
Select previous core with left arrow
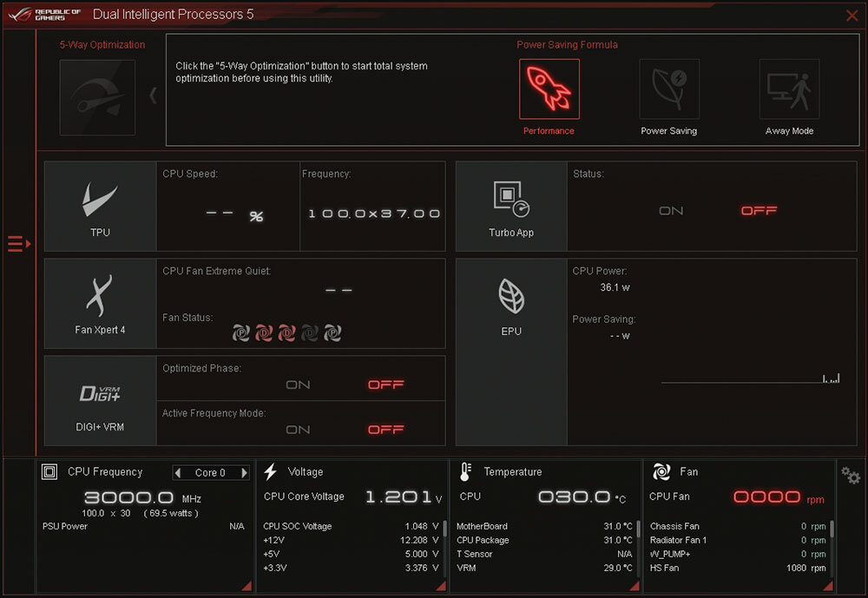pos(178,473)
